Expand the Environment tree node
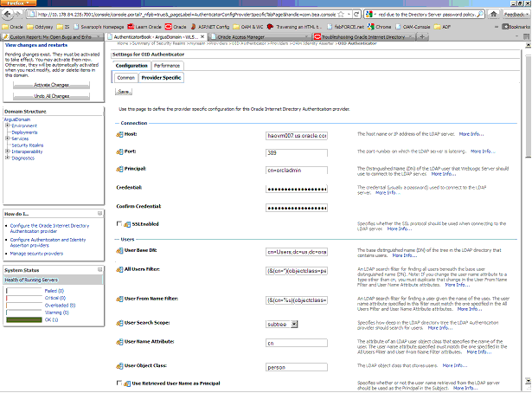532x393 pixels. [x=7, y=126]
